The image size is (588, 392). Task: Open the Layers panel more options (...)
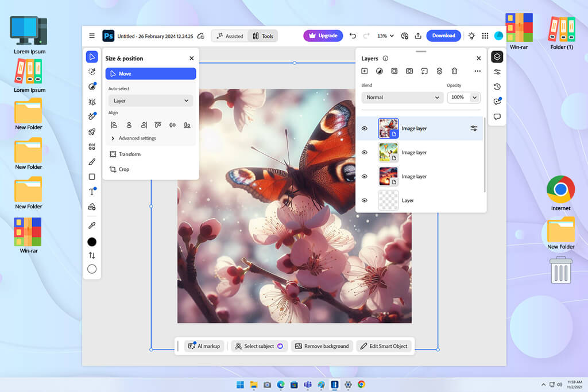coord(477,71)
